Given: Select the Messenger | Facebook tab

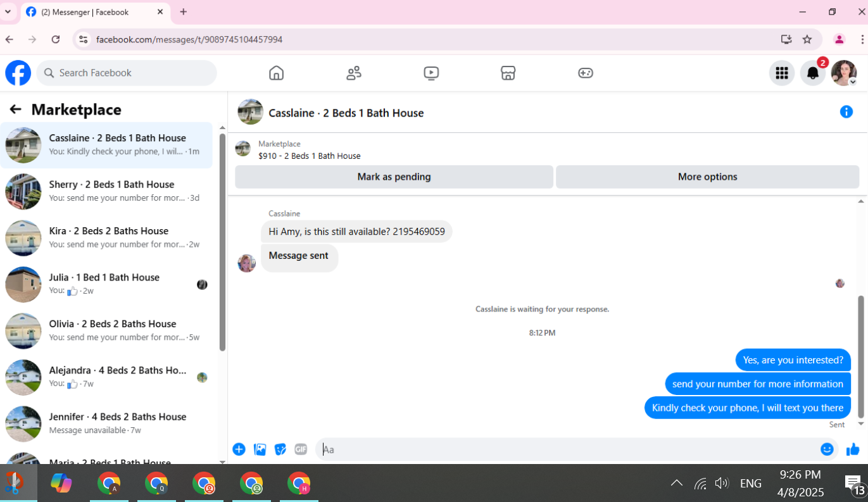Looking at the screenshot, I should click(95, 12).
